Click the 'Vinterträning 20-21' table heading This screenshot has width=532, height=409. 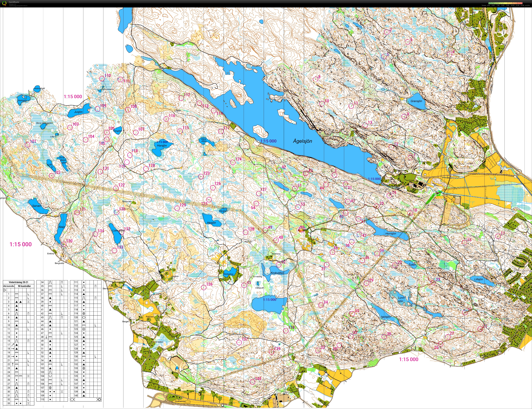pyautogui.click(x=18, y=282)
